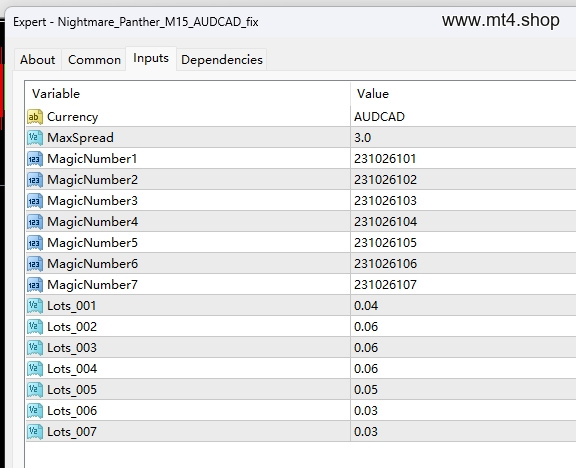The width and height of the screenshot is (576, 468).
Task: Click the Lots_001 double type icon
Action: pos(35,306)
